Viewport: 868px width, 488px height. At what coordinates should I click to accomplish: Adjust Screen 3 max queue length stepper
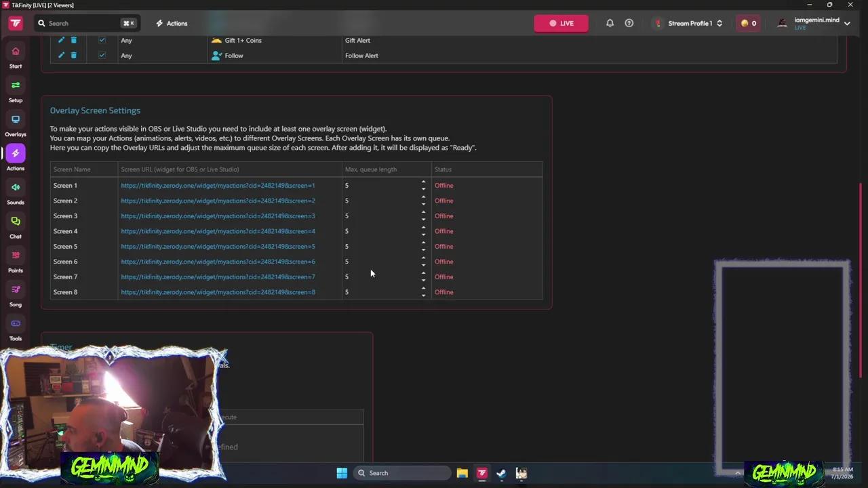click(x=423, y=216)
